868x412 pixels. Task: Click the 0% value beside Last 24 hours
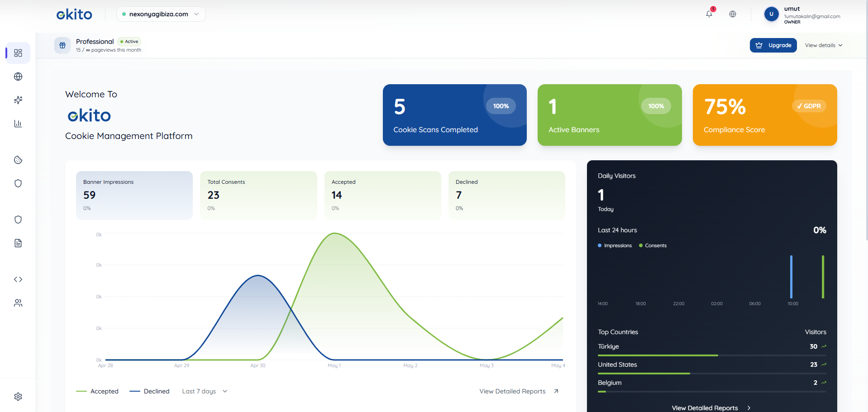820,230
